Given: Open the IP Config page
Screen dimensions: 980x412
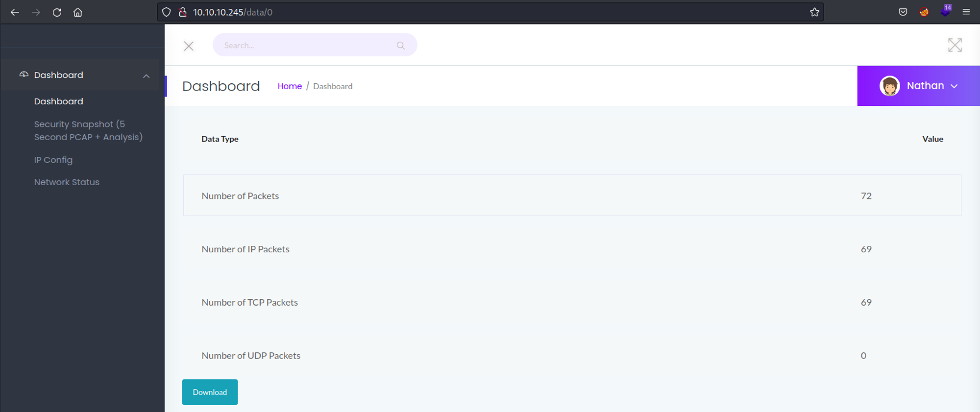Looking at the screenshot, I should click(x=53, y=160).
